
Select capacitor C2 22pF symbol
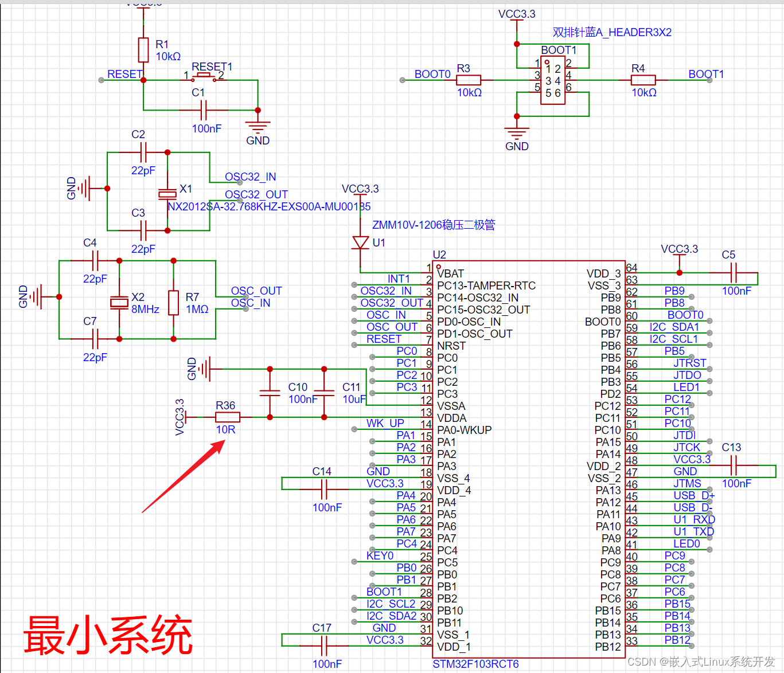(x=143, y=152)
